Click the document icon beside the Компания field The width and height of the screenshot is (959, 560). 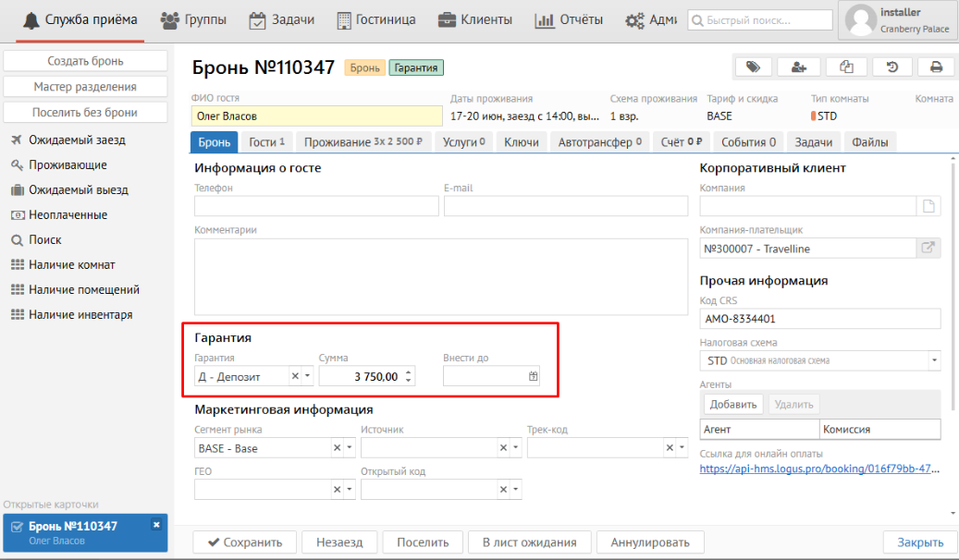click(x=928, y=206)
